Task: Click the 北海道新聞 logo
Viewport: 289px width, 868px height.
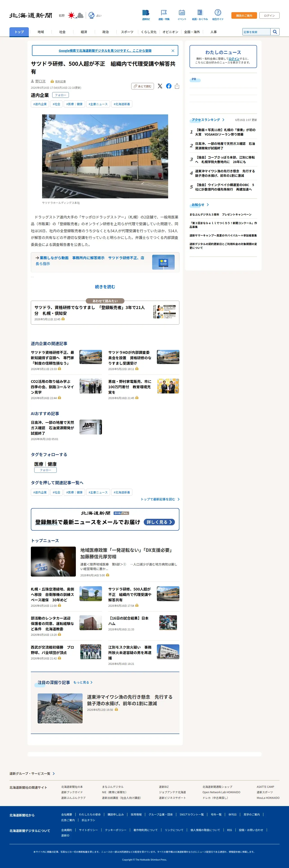Action: [31, 15]
